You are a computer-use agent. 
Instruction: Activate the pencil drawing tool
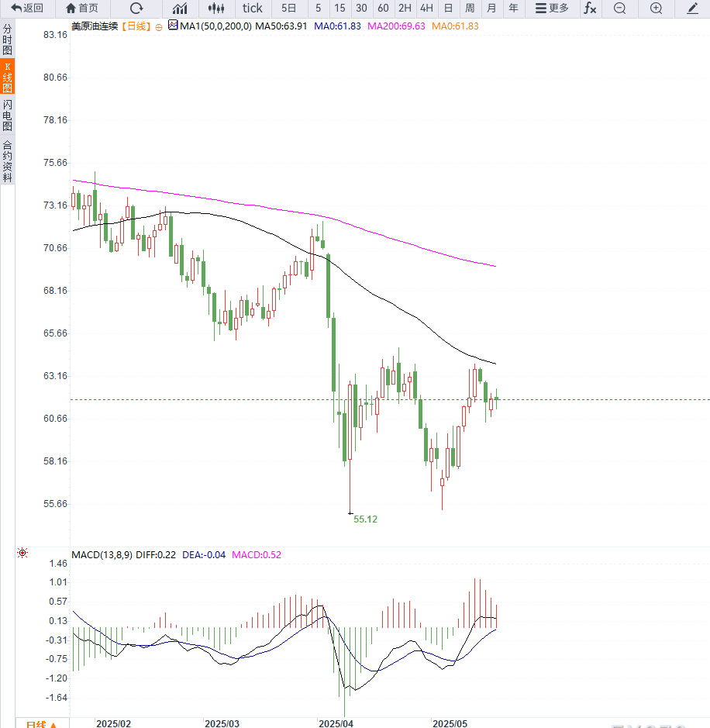[692, 9]
